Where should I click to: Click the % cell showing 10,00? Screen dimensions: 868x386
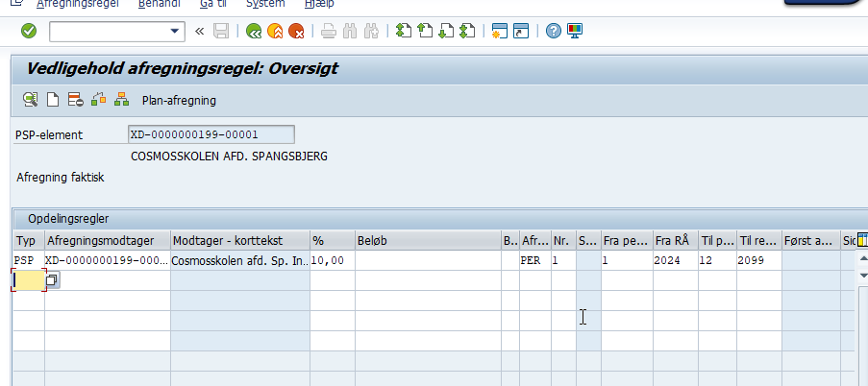[x=332, y=260]
